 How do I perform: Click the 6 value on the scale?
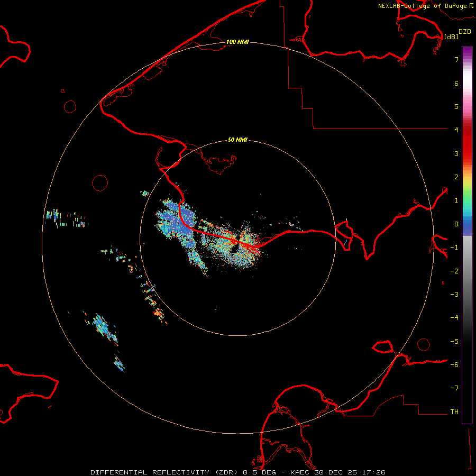(456, 83)
